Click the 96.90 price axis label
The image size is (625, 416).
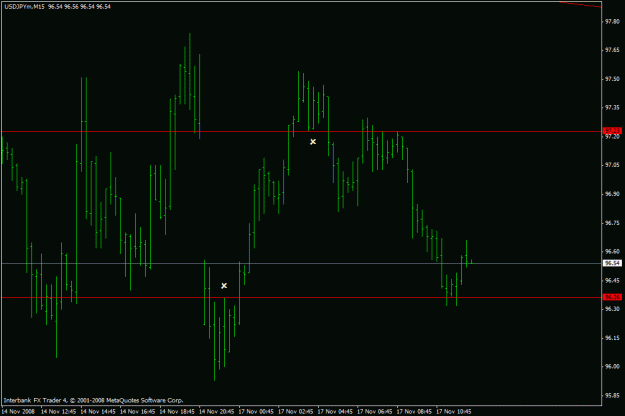coord(613,194)
